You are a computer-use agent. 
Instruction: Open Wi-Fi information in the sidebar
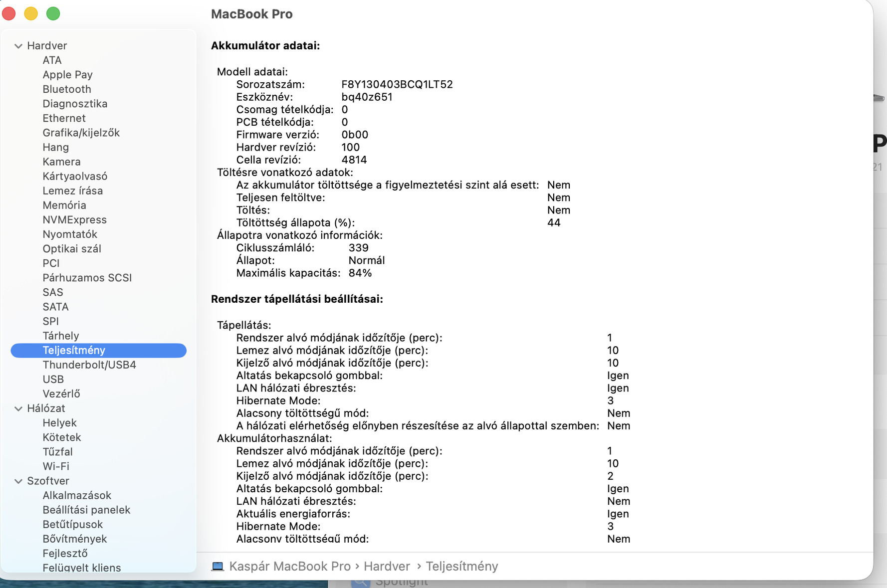point(56,466)
